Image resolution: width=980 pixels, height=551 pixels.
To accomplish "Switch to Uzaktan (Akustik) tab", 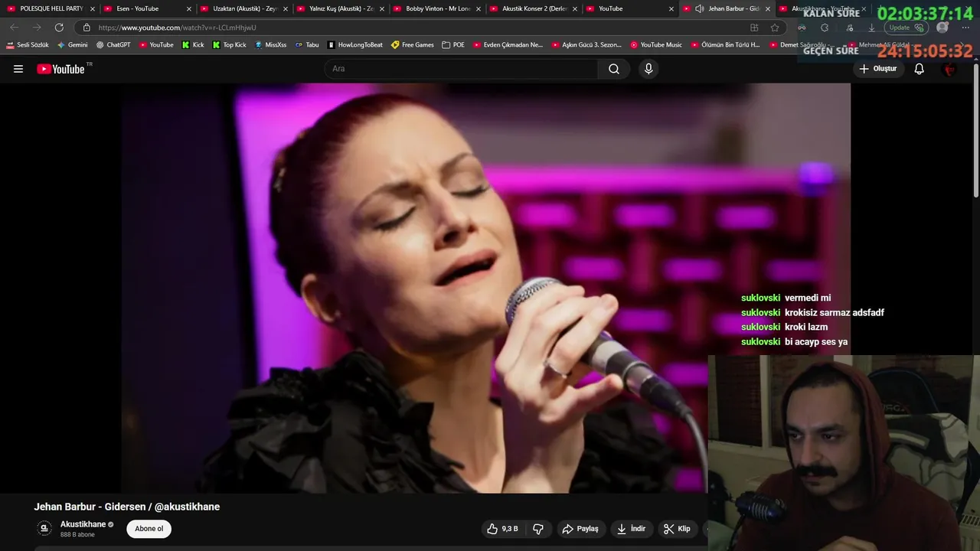I will coord(243,8).
